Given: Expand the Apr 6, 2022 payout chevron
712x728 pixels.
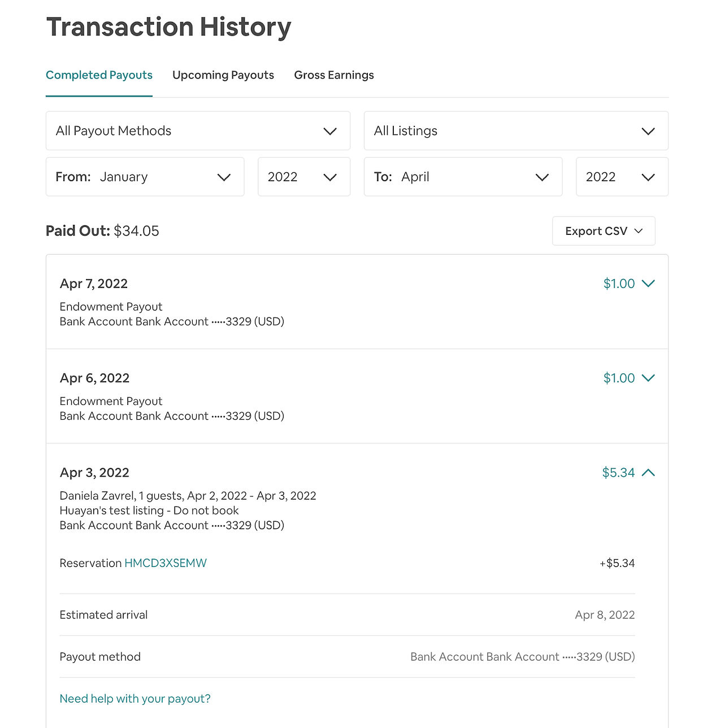Looking at the screenshot, I should point(649,378).
